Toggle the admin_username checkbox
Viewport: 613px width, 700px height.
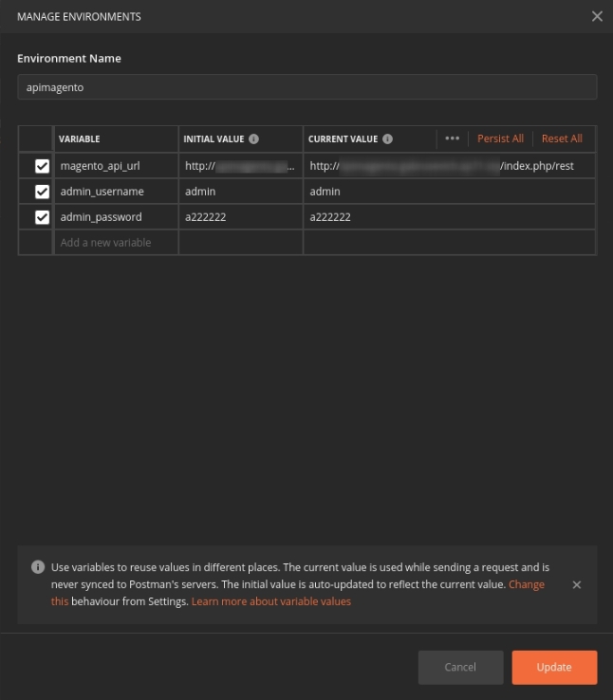point(42,192)
